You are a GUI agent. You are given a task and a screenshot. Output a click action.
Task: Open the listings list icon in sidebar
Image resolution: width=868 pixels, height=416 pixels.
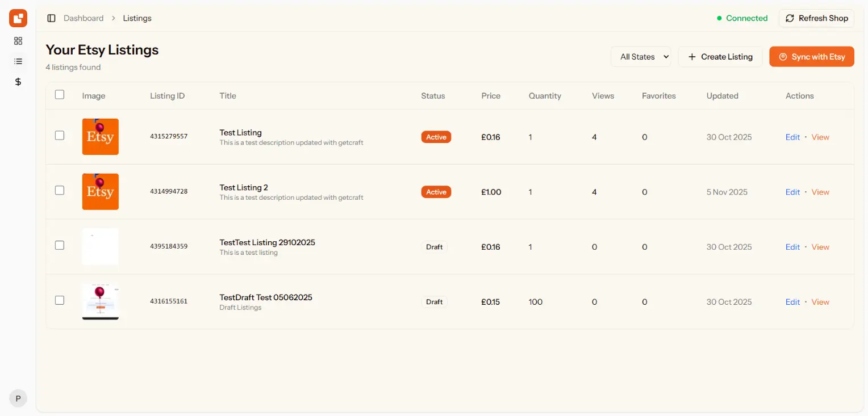click(x=18, y=61)
